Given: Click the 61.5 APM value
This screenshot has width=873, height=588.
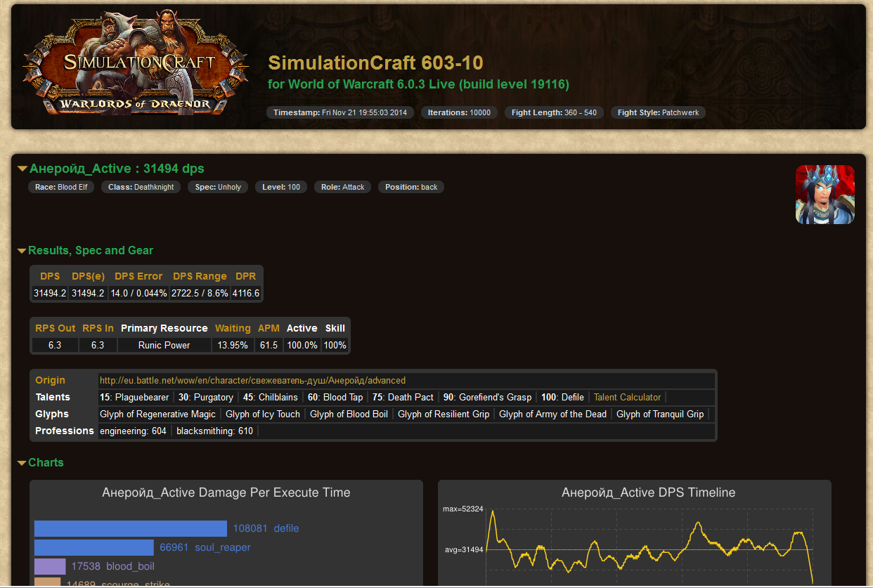Looking at the screenshot, I should click(269, 345).
